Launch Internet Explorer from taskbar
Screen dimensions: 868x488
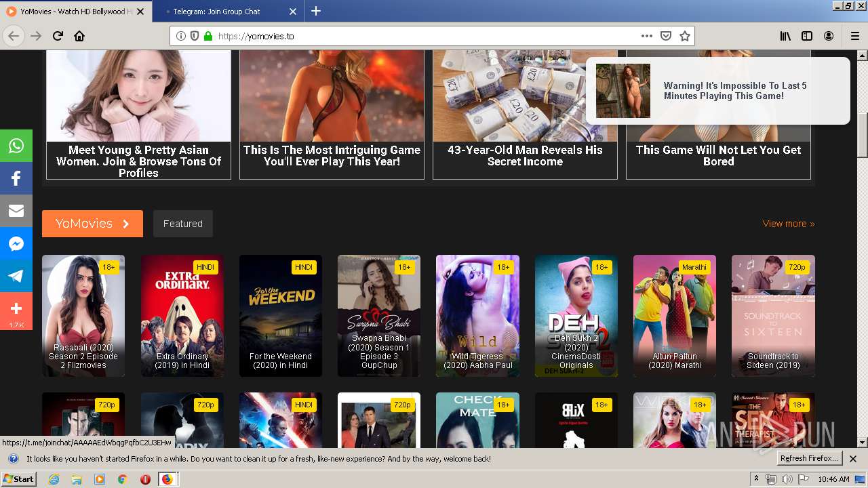click(54, 479)
